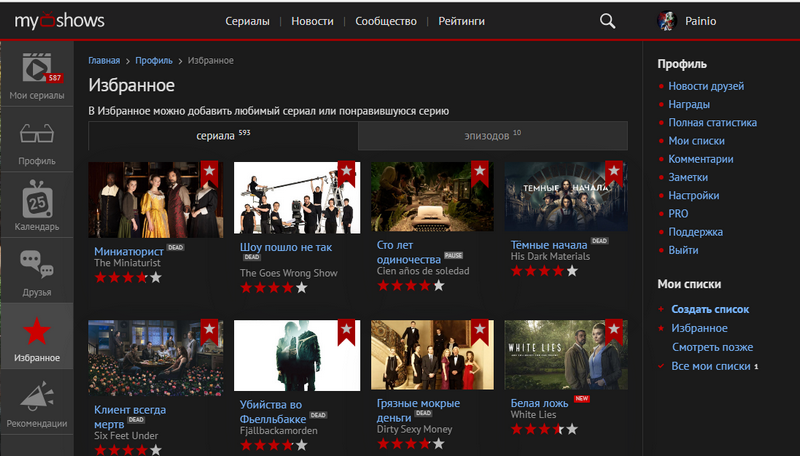This screenshot has width=800, height=456.
Task: Open Поддержка link
Action: [x=695, y=232]
